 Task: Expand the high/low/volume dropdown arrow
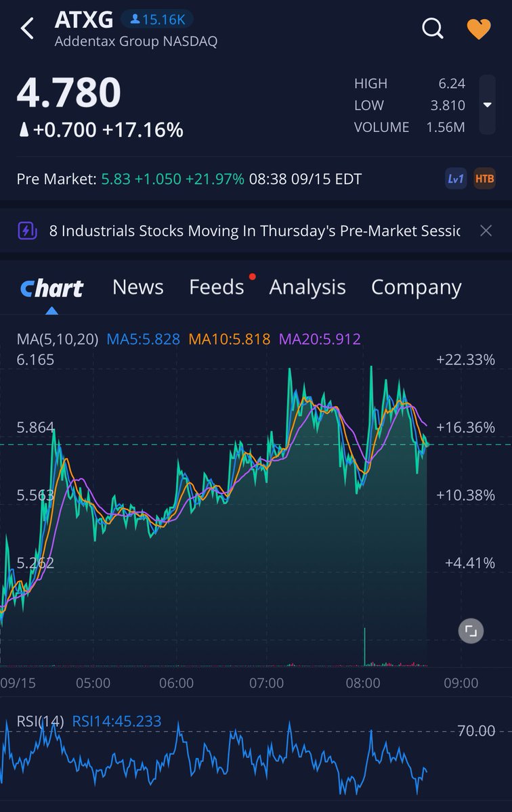coord(487,105)
